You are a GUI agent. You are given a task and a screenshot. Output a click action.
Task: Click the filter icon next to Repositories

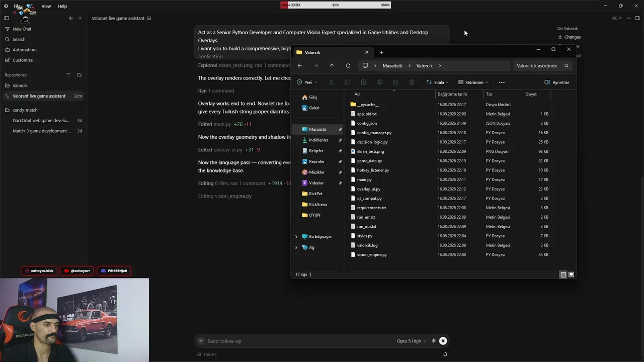[68, 75]
